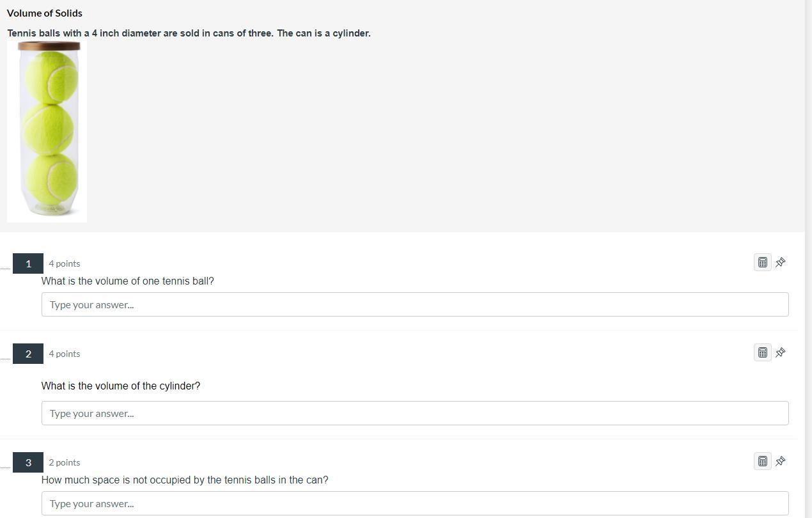The image size is (812, 518).
Task: Click the 'volume of one tennis ball' question text
Action: [128, 281]
